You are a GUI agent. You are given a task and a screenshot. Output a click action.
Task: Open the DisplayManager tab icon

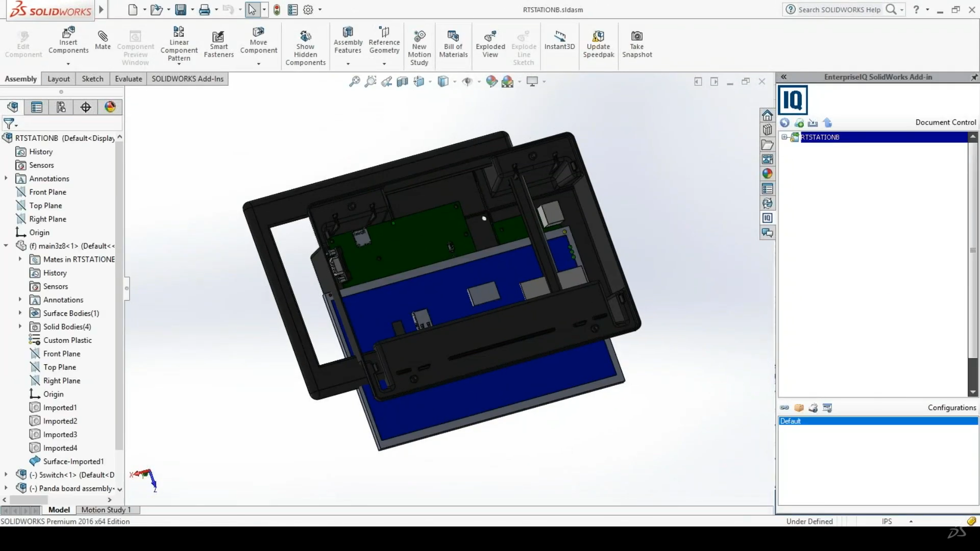pos(110,107)
